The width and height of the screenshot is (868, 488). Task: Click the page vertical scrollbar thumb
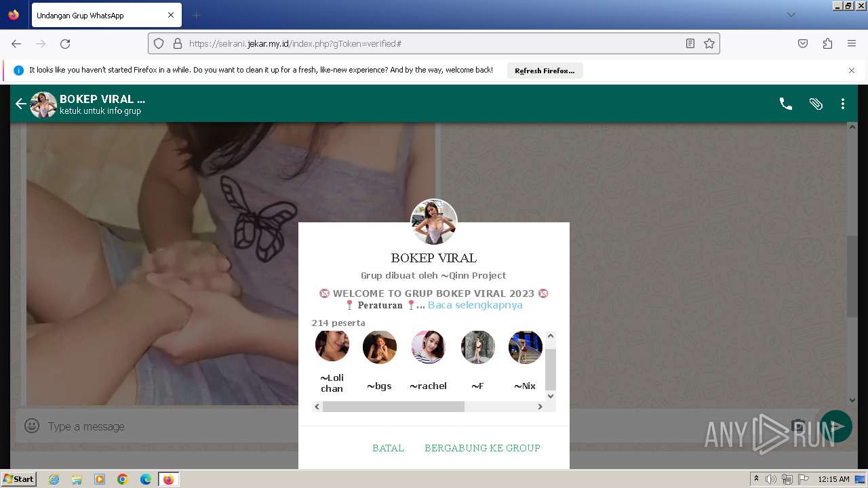[852, 277]
